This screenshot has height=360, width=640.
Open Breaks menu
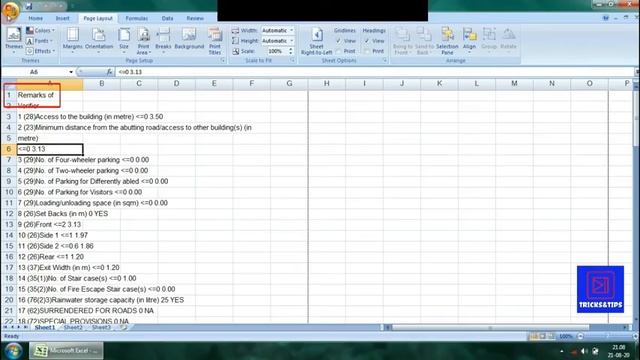click(163, 40)
